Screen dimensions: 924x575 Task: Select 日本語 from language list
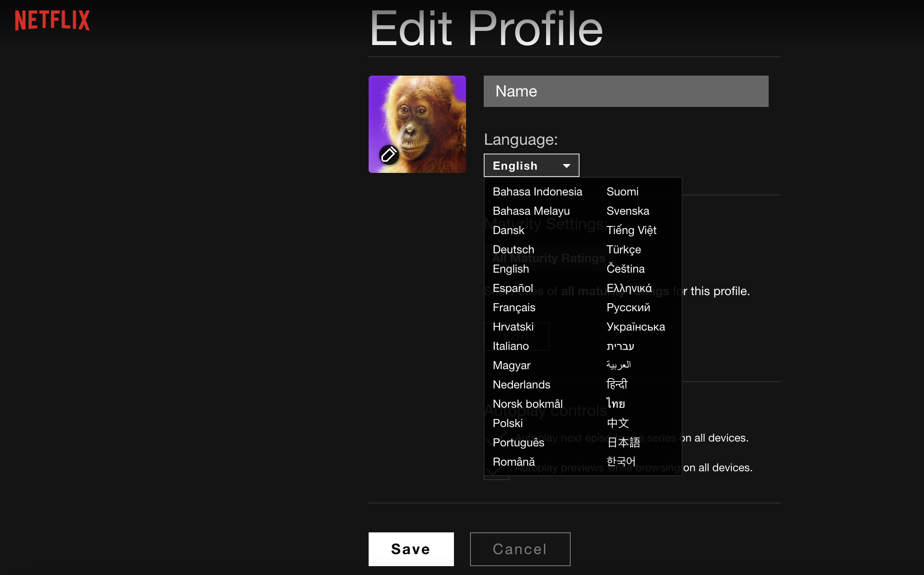623,443
